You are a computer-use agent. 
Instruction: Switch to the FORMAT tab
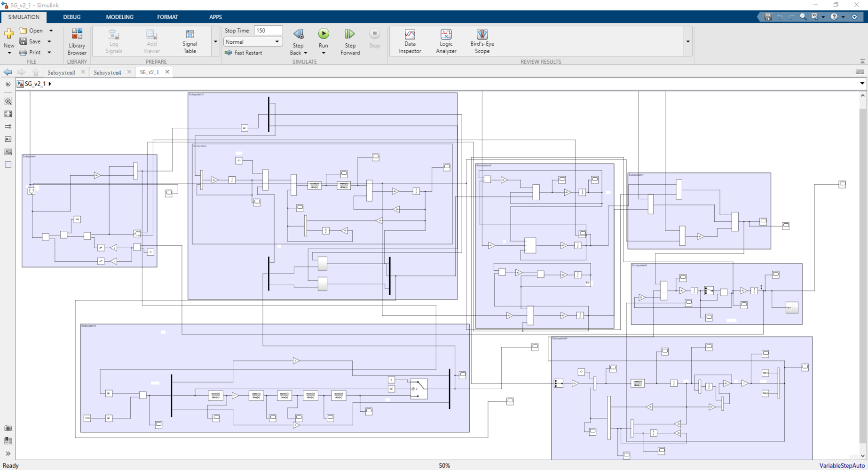[167, 17]
